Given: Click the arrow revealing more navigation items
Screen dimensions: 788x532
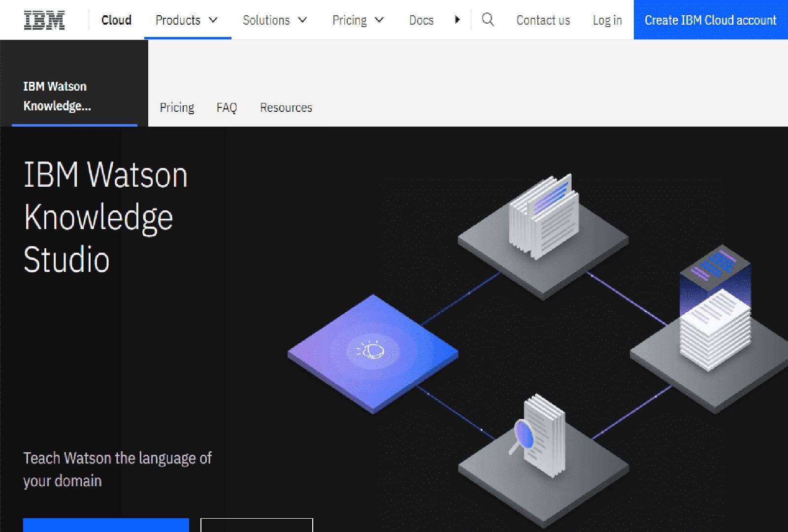Looking at the screenshot, I should tap(458, 20).
